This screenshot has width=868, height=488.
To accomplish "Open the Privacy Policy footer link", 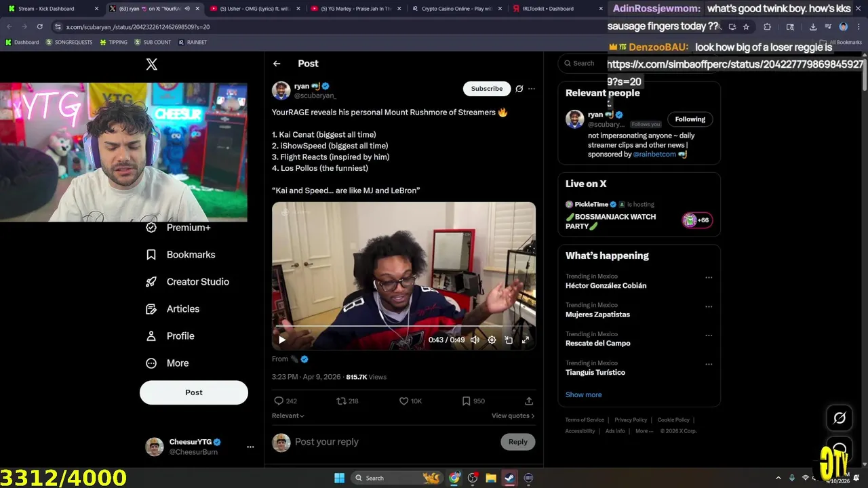I will point(631,420).
